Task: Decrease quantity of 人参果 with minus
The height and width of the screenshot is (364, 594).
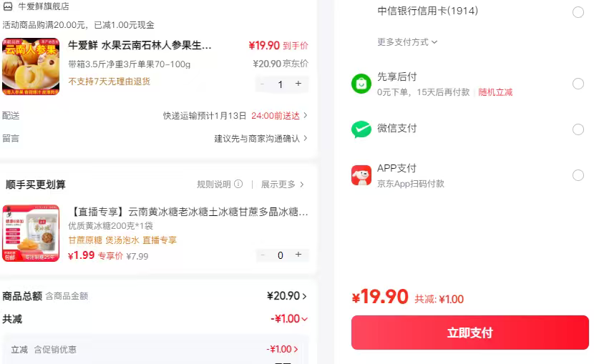Action: pos(263,84)
